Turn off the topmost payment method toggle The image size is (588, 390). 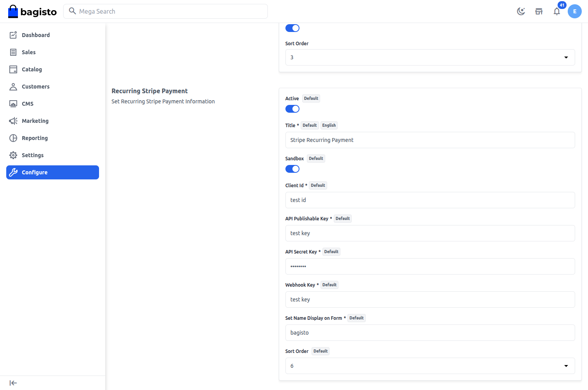(x=292, y=28)
